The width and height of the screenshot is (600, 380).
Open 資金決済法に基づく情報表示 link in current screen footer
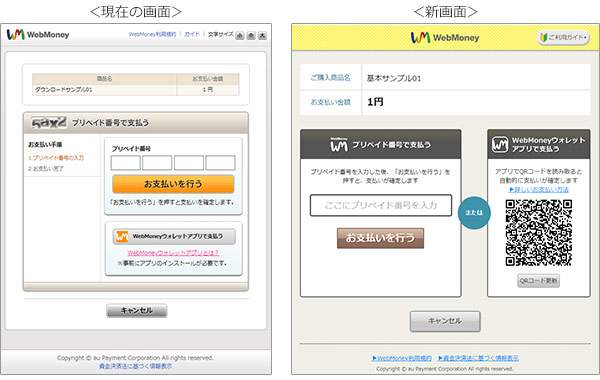click(135, 366)
